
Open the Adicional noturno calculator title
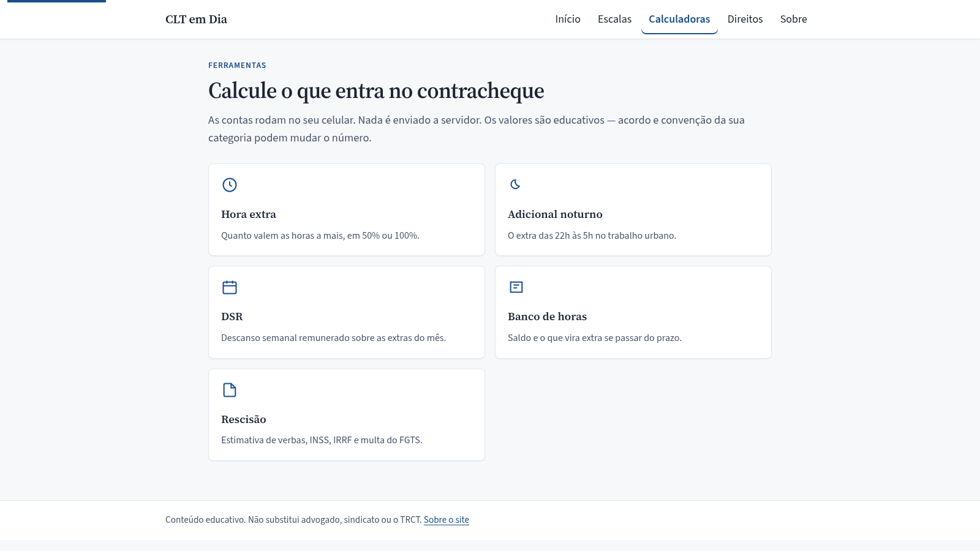coord(555,214)
